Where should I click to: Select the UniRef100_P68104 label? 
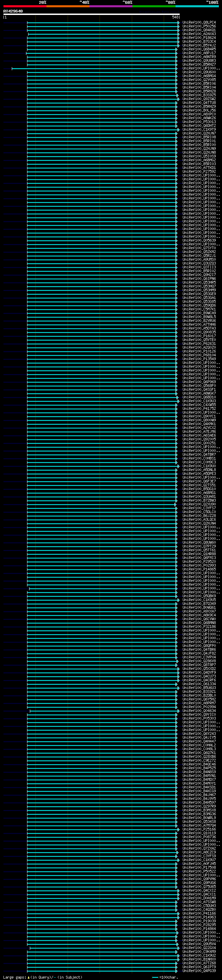[199, 355]
